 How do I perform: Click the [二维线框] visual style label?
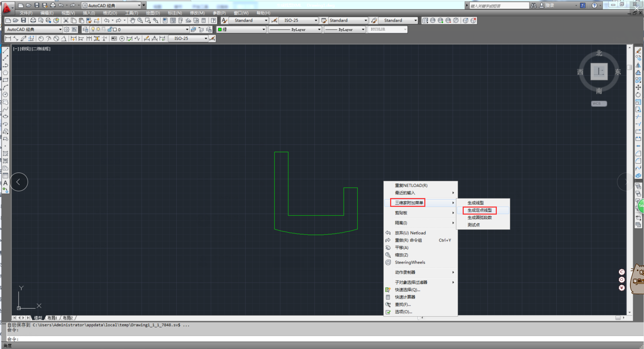pyautogui.click(x=41, y=49)
